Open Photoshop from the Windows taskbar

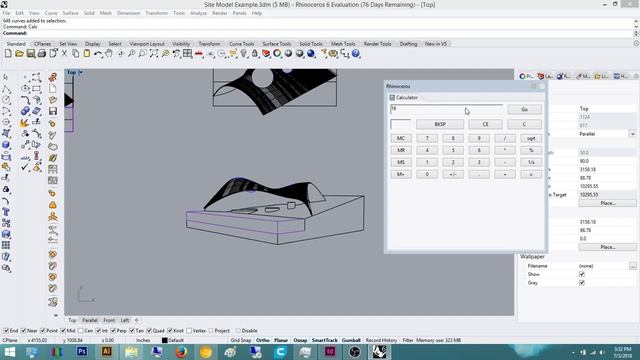coord(82,351)
